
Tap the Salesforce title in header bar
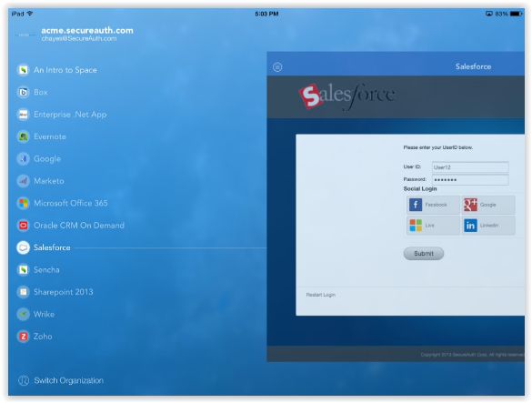473,66
